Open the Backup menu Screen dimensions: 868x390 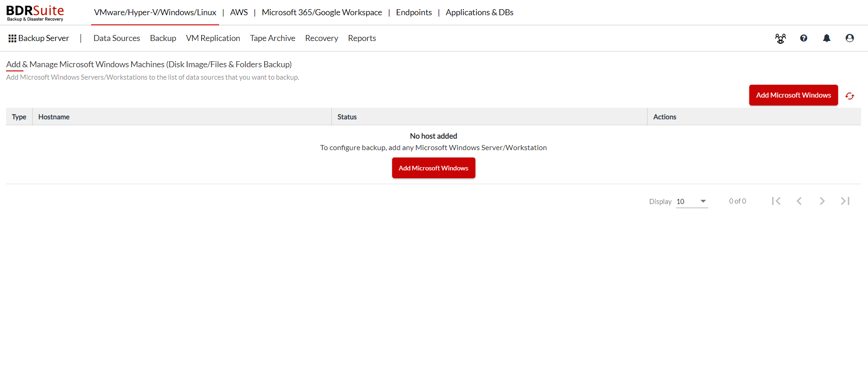[x=163, y=38]
